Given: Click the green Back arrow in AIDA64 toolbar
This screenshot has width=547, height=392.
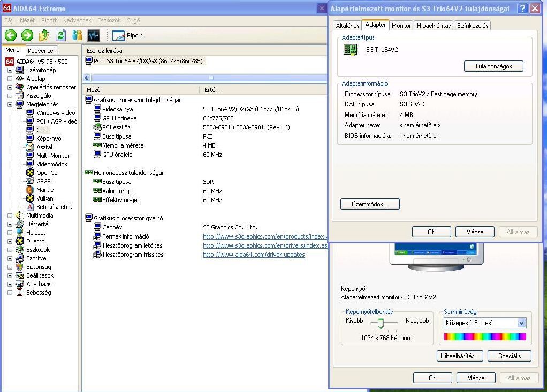Looking at the screenshot, I should (11, 35).
